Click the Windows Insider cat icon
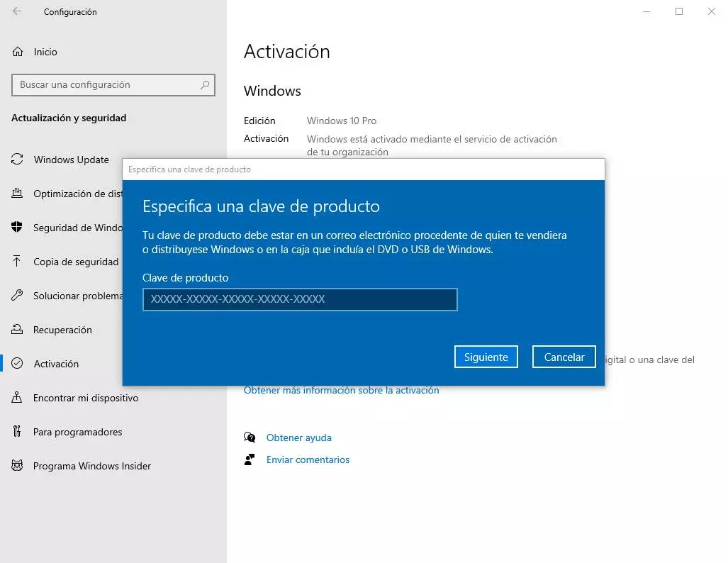 point(17,465)
